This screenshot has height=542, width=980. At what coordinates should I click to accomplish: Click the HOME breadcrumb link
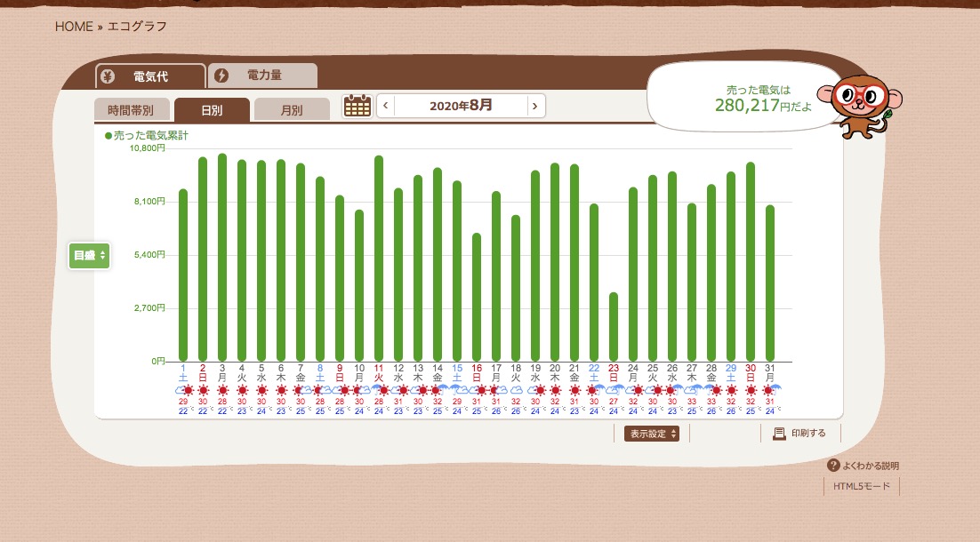[x=74, y=26]
